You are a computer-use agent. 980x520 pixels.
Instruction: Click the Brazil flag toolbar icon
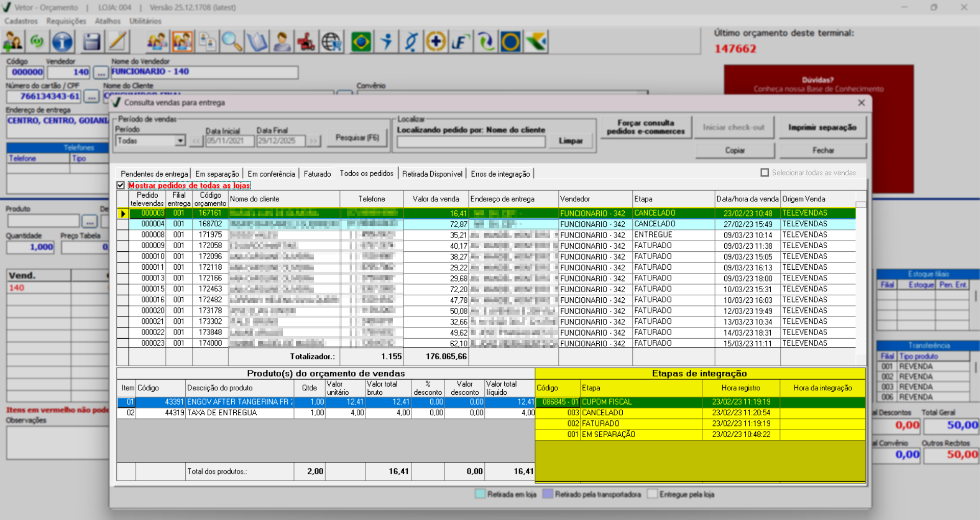(361, 42)
